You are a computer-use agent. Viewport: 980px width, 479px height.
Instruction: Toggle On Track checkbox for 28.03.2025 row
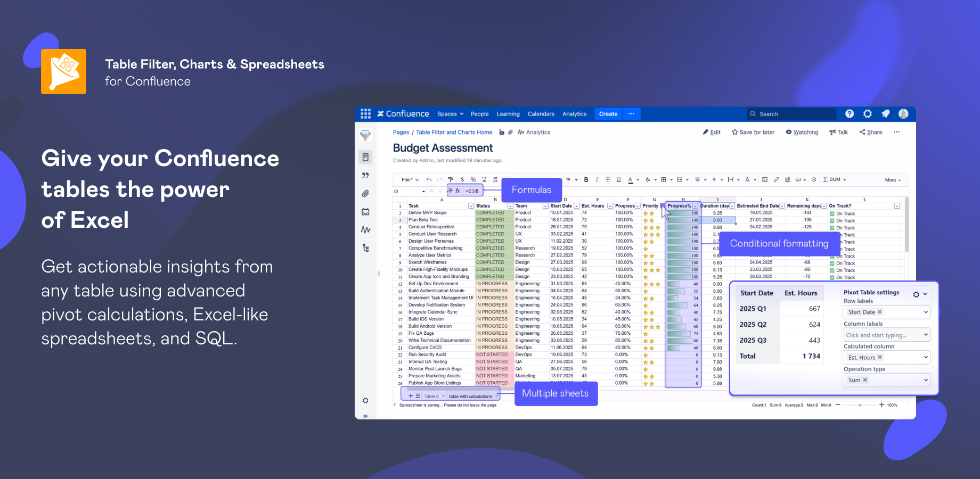832,277
